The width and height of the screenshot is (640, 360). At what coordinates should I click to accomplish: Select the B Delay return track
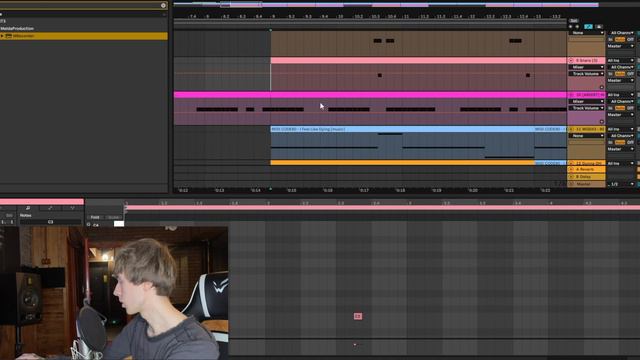(587, 177)
